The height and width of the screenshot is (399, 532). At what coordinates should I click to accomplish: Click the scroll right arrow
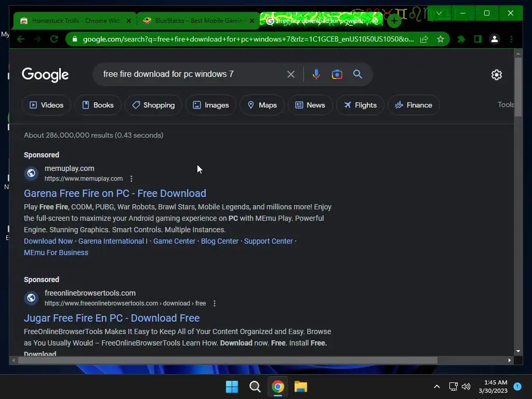[509, 361]
